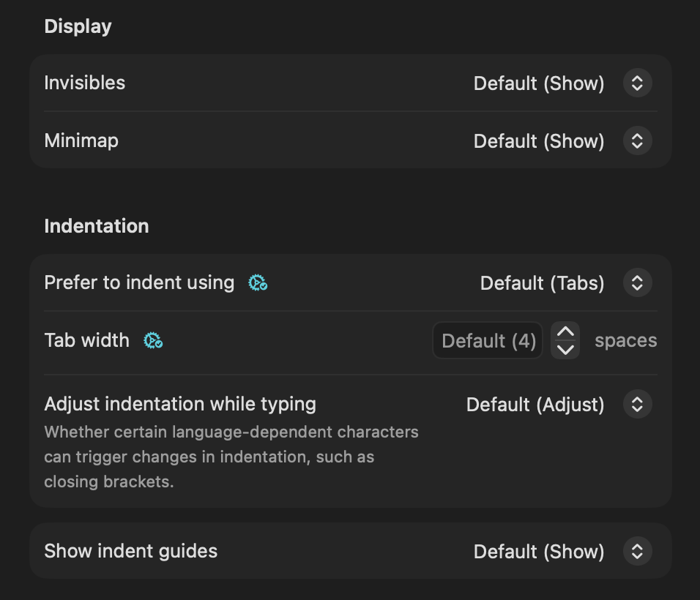700x600 pixels.
Task: Click the Invisibles label
Action: (x=85, y=83)
